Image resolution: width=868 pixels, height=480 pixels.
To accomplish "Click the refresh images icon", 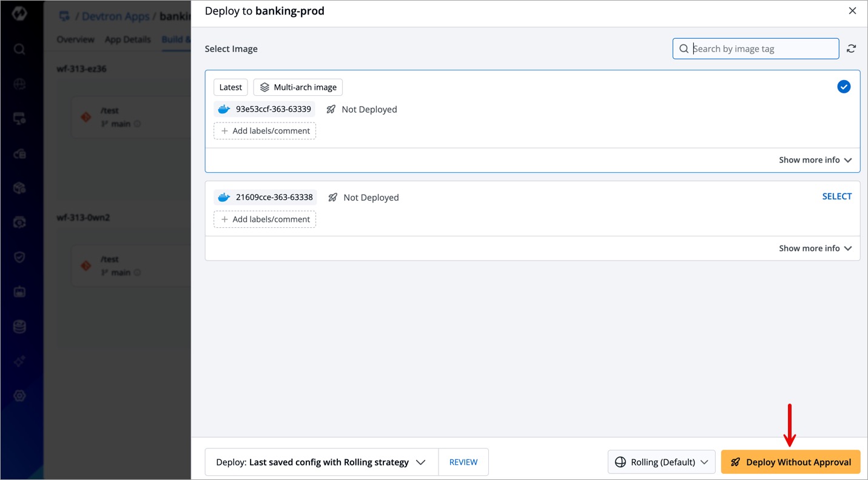I will (851, 48).
